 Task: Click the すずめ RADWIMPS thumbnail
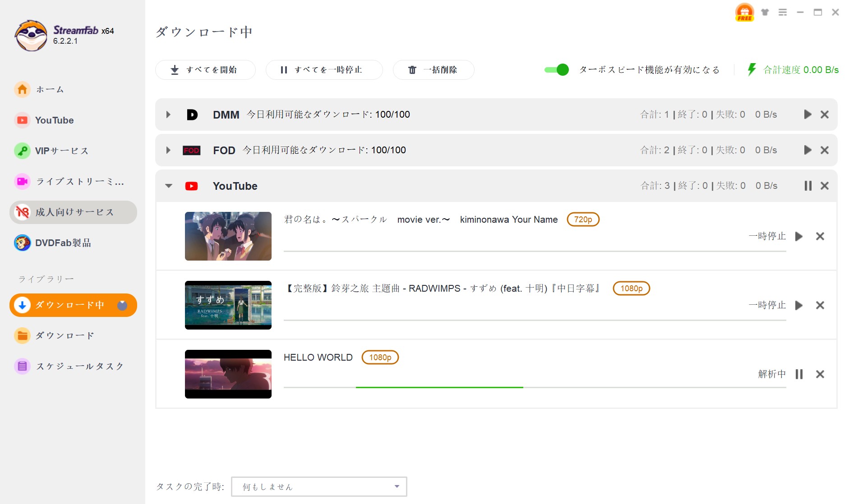click(228, 305)
